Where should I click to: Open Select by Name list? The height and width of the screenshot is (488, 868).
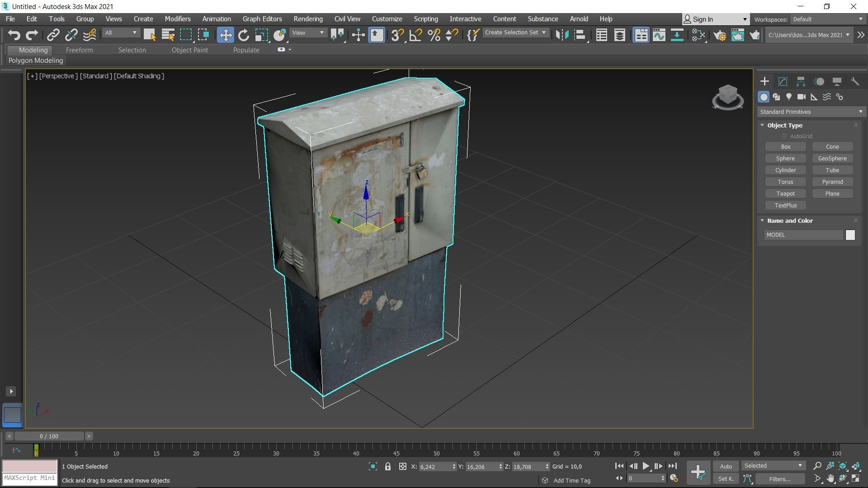(x=168, y=35)
